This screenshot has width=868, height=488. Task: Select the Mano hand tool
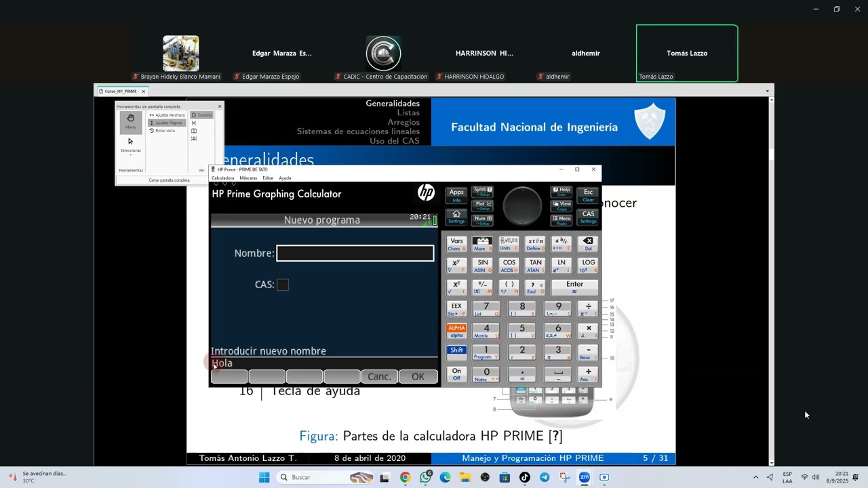131,122
